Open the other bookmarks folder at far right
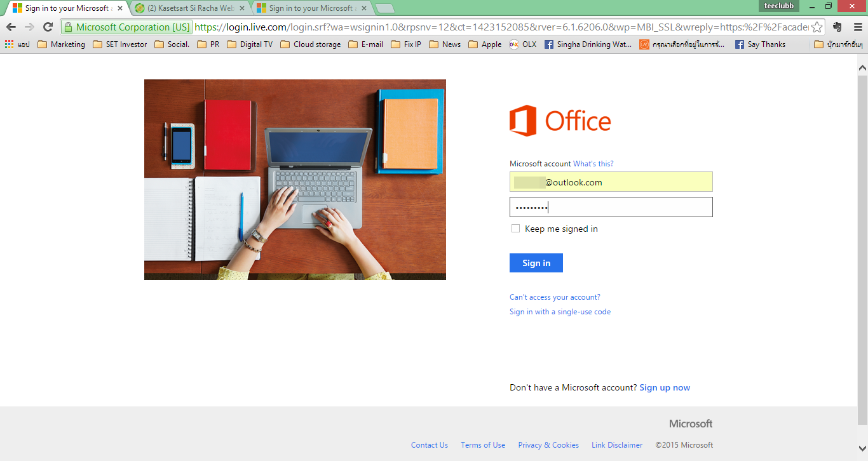The width and height of the screenshot is (868, 461). 839,44
